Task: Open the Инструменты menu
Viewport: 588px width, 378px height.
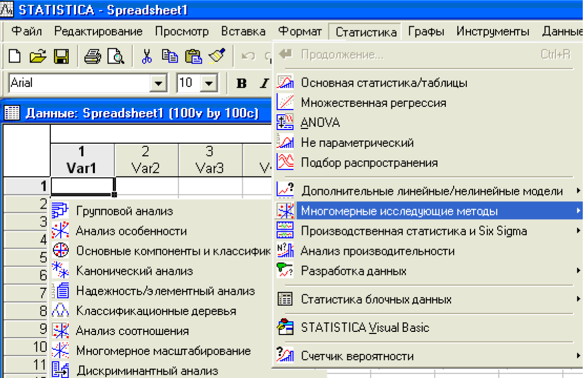Action: [493, 31]
